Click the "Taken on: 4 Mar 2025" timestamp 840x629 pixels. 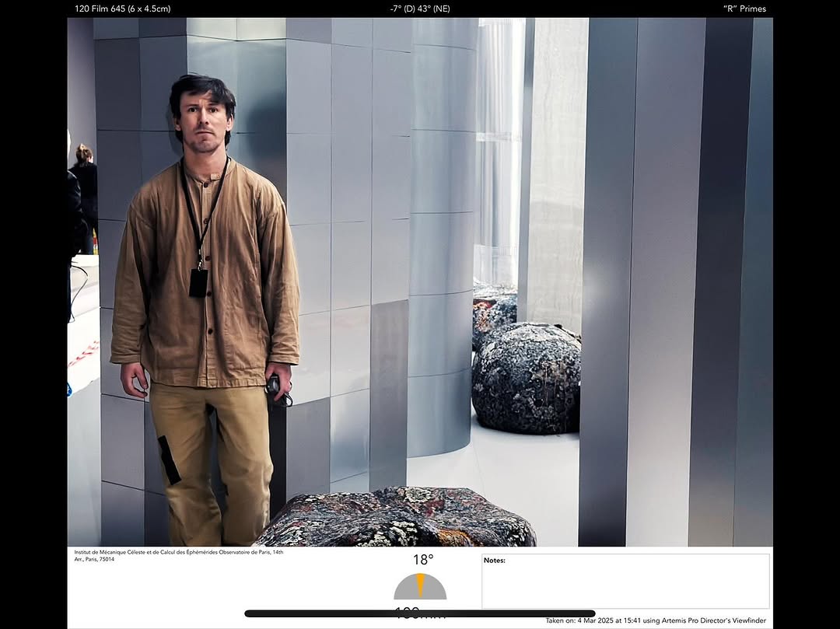click(x=655, y=620)
